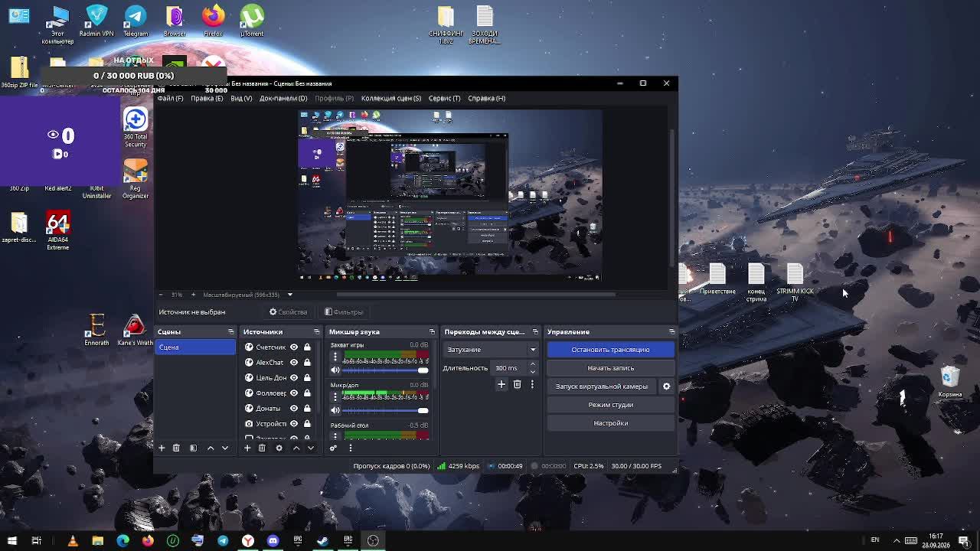The height and width of the screenshot is (551, 980).
Task: Adjust Микр/доп volume slider
Action: coord(386,410)
